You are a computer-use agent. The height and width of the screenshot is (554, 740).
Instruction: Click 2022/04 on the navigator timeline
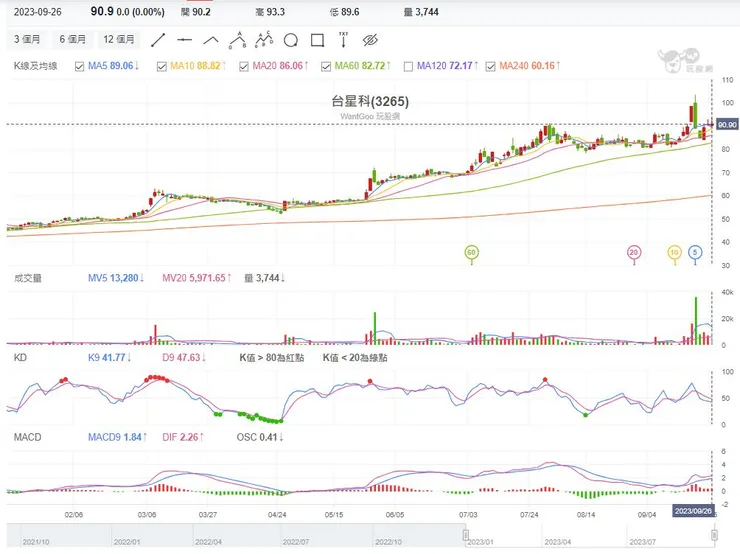click(x=208, y=542)
